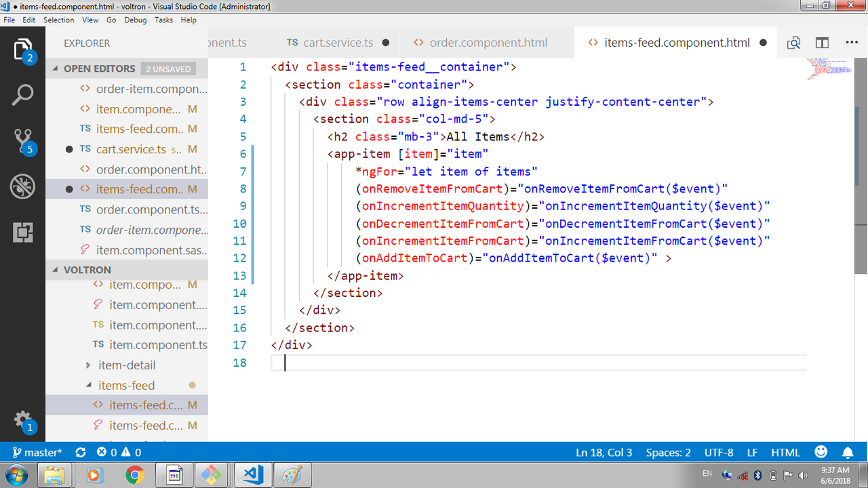Open the File menu
The height and width of the screenshot is (488, 868).
[x=9, y=20]
